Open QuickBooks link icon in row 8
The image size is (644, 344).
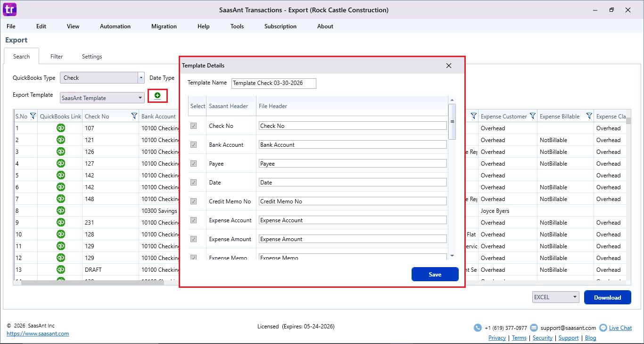(x=61, y=210)
